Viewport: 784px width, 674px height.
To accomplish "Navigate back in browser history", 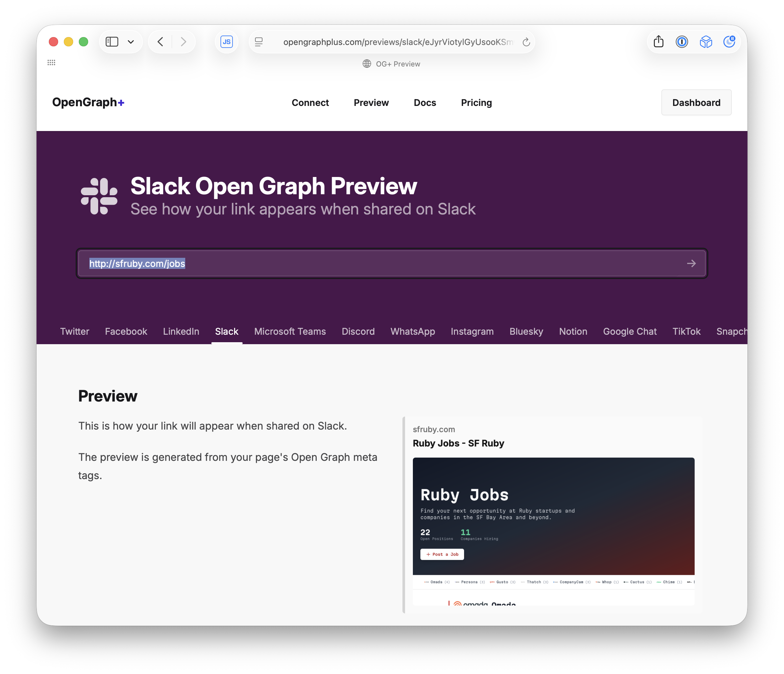I will (x=160, y=42).
